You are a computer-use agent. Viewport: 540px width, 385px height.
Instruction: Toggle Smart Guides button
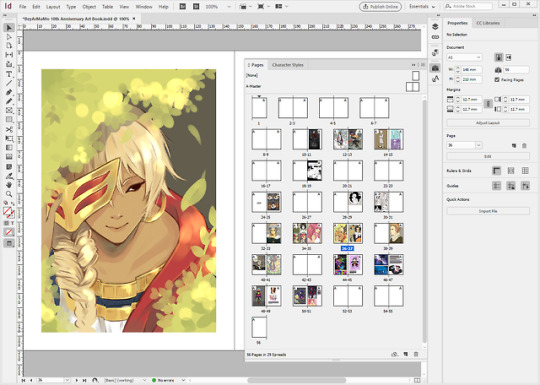click(x=525, y=186)
